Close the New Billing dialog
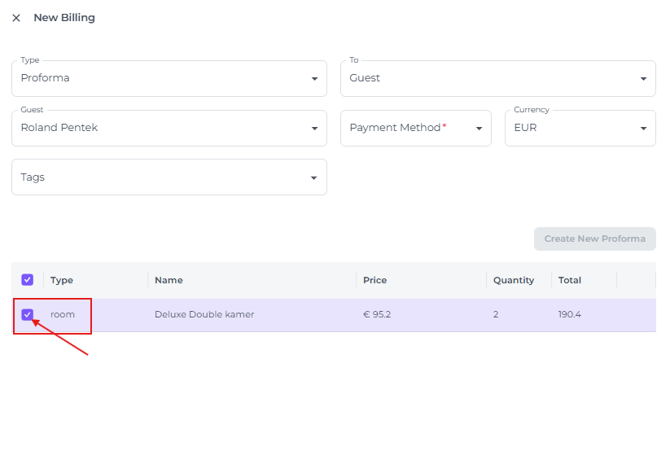Screen dimensions: 670x464 click(x=16, y=18)
